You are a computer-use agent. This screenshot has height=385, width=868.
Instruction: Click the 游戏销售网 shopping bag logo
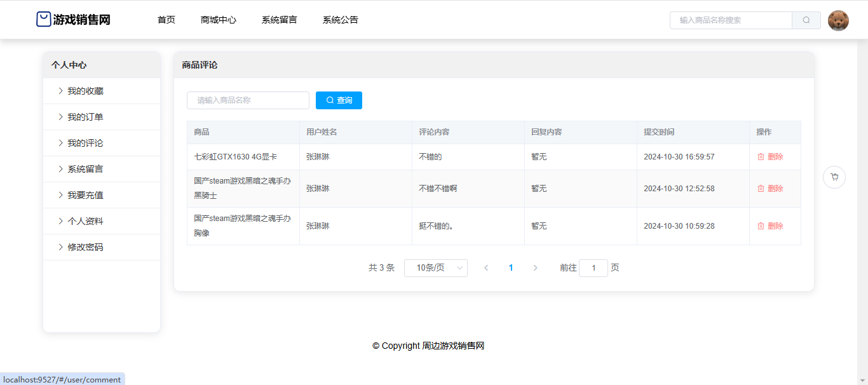click(x=43, y=20)
